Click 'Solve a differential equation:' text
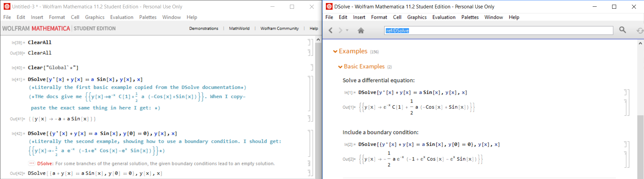Screen dimensions: 644x179 point(379,80)
